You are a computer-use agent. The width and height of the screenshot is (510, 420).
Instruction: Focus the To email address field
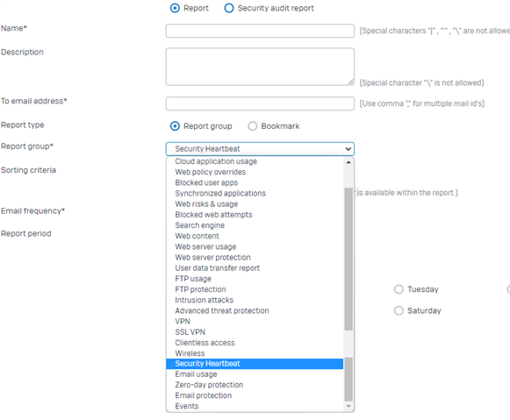[x=260, y=103]
